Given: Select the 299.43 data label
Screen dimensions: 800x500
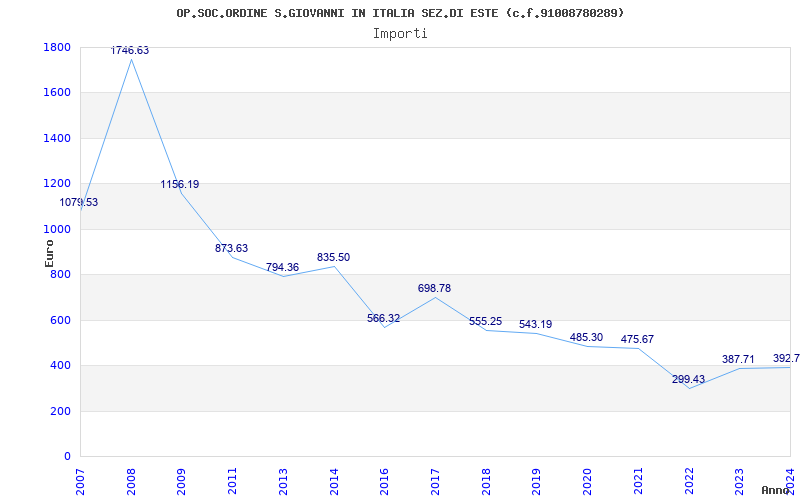Looking at the screenshot, I should pos(688,379).
